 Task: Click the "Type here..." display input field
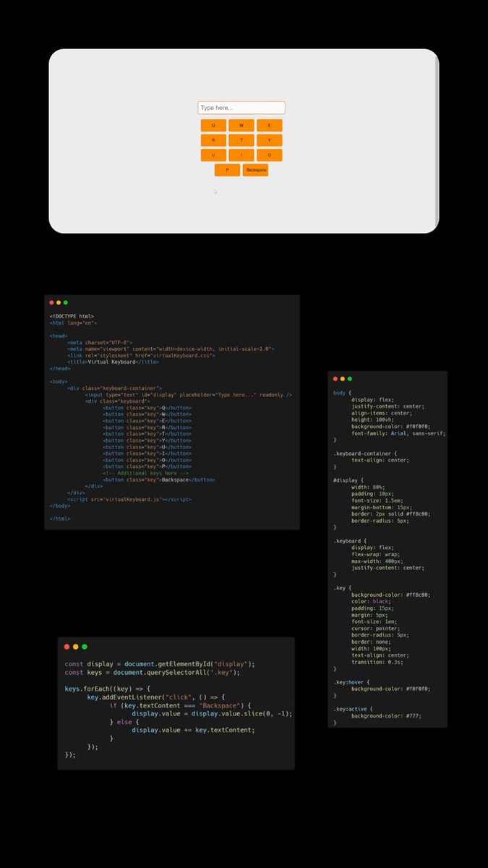tap(241, 108)
